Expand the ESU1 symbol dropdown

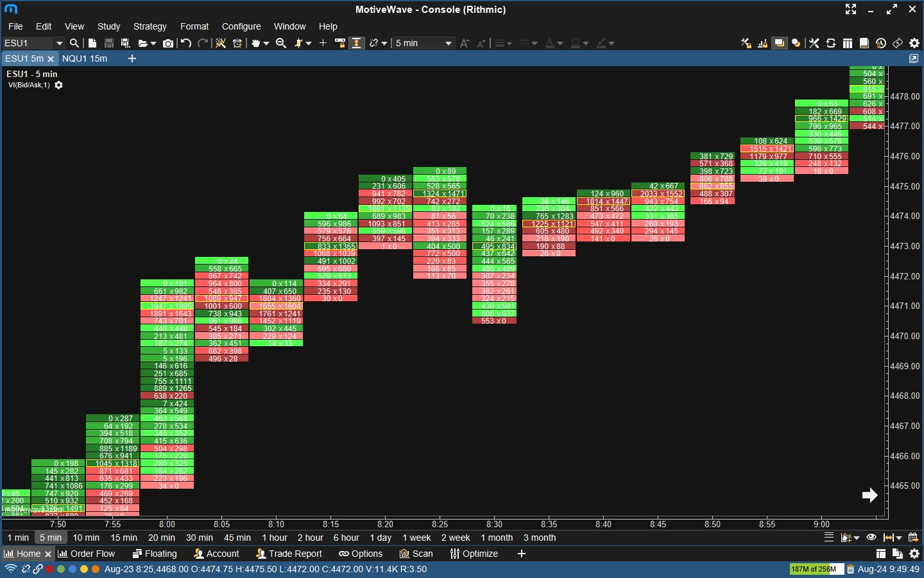(x=60, y=43)
